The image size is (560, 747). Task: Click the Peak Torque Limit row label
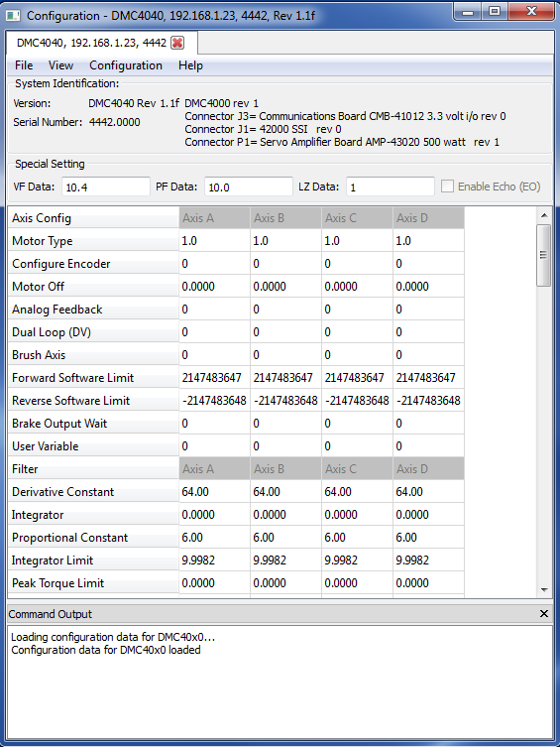pos(93,583)
